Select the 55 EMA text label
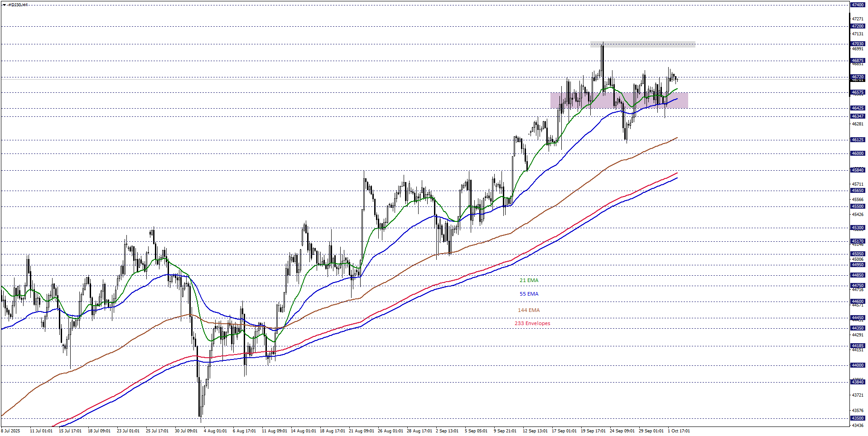Viewport: 868px width, 436px height. pos(529,294)
